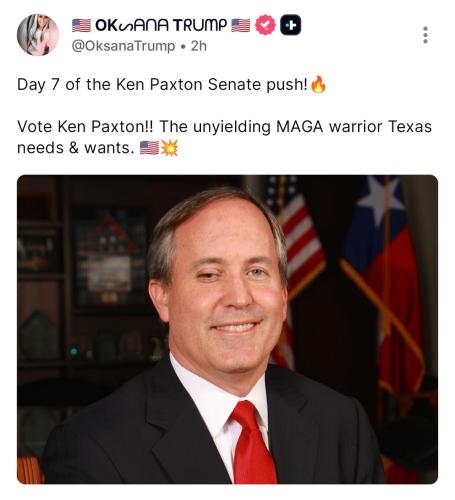Click the black plus badge icon

click(x=290, y=25)
